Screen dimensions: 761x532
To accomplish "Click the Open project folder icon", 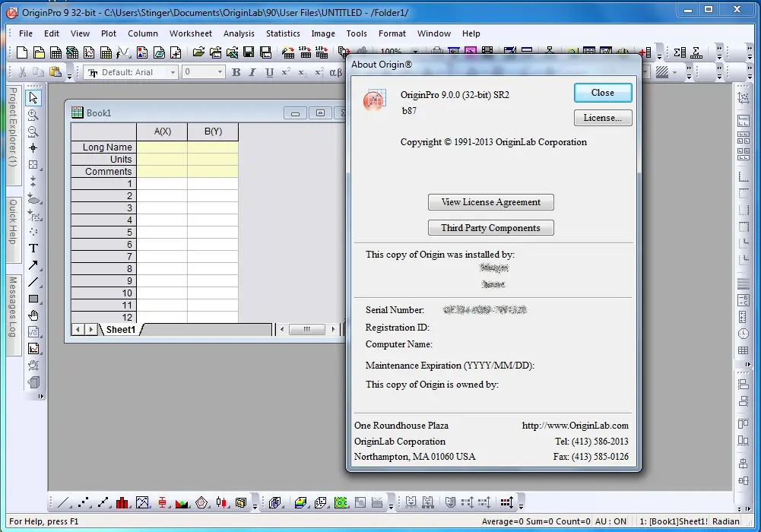I will pyautogui.click(x=198, y=52).
